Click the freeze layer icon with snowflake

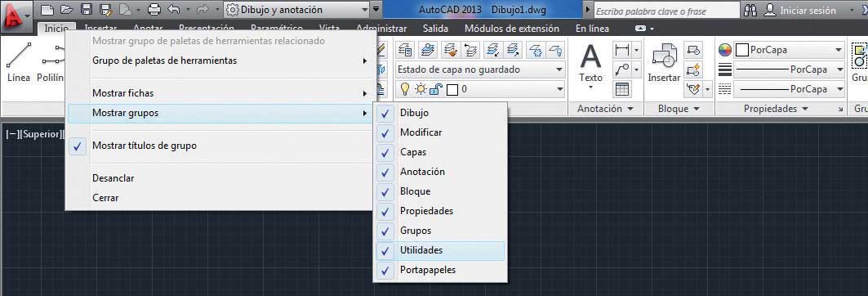[536, 50]
